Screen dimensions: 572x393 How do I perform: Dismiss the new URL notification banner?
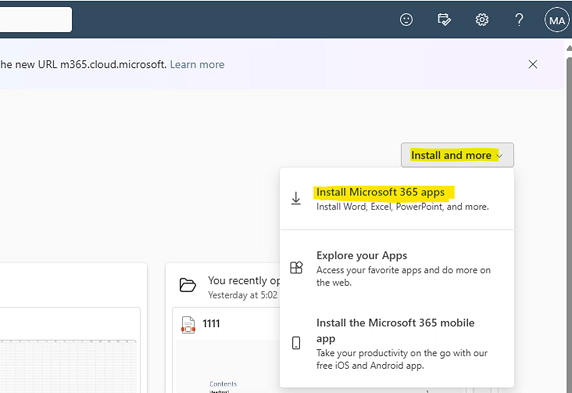coord(533,64)
